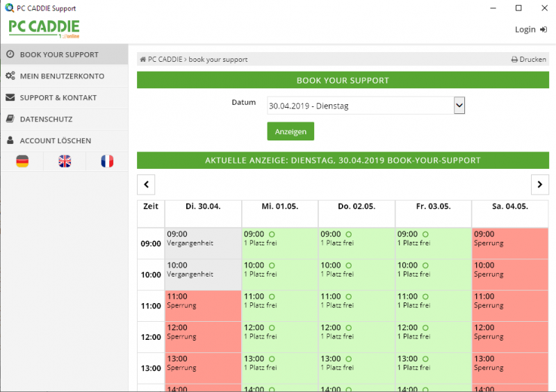Go to next days with right arrow
This screenshot has height=392, width=556.
[540, 184]
